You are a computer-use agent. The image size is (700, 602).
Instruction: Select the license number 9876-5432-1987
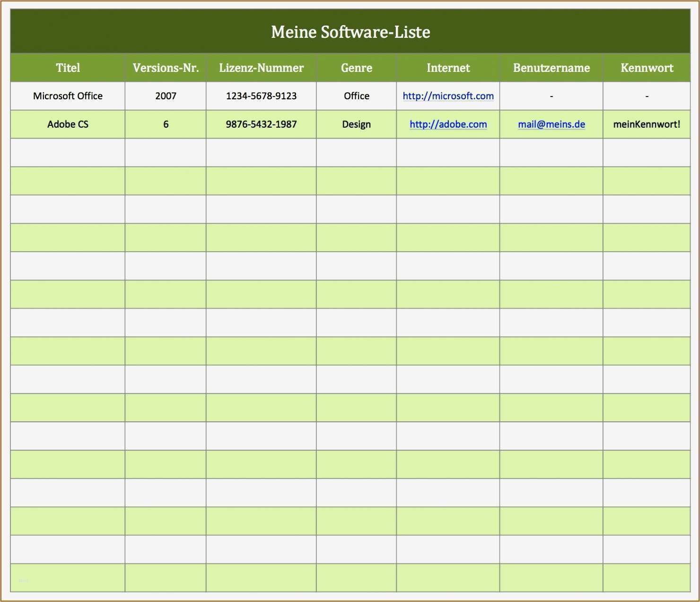coord(261,124)
